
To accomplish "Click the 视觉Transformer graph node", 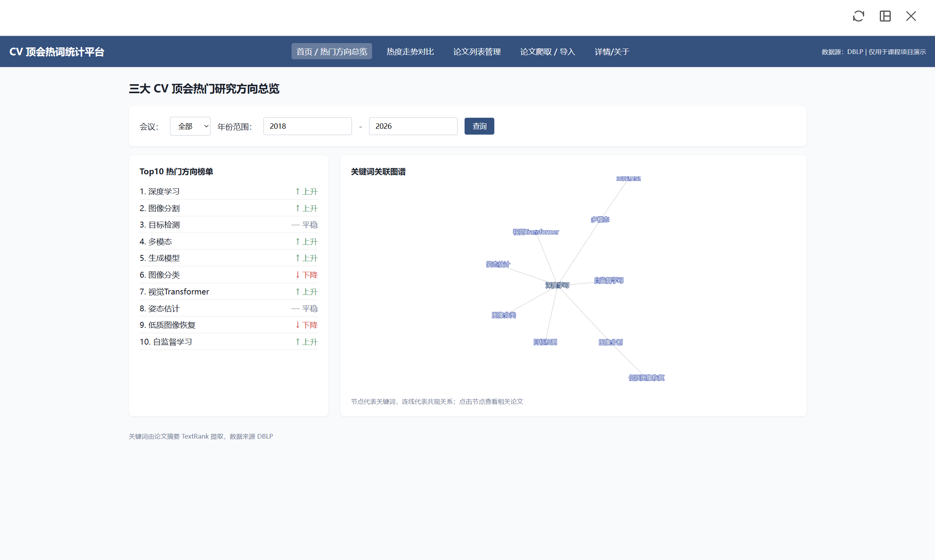I will (536, 232).
